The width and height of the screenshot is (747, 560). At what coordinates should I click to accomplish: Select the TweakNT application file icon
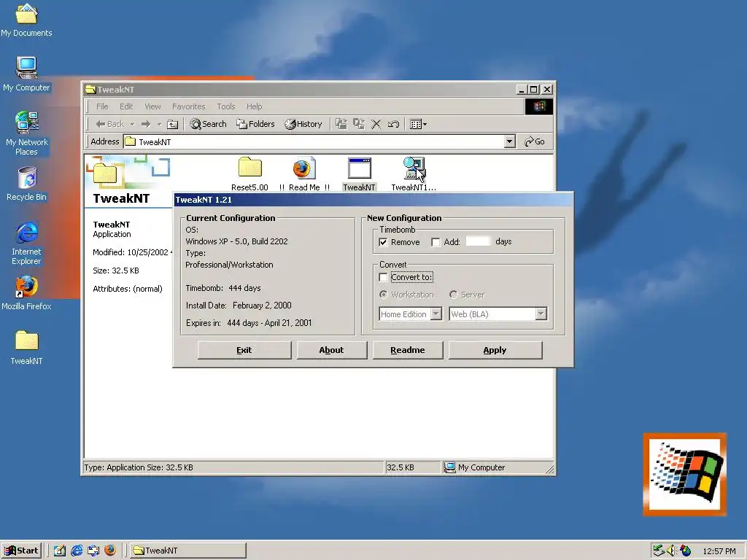(359, 174)
